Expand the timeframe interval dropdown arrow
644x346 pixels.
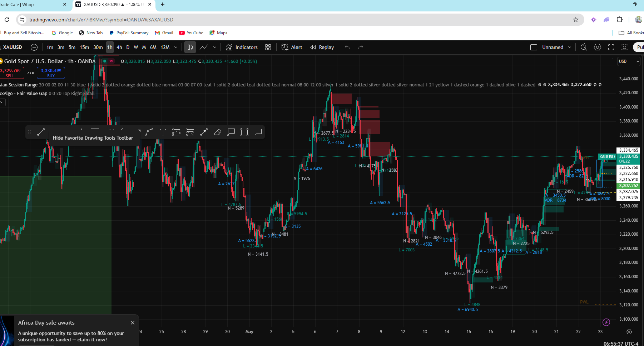pyautogui.click(x=176, y=47)
